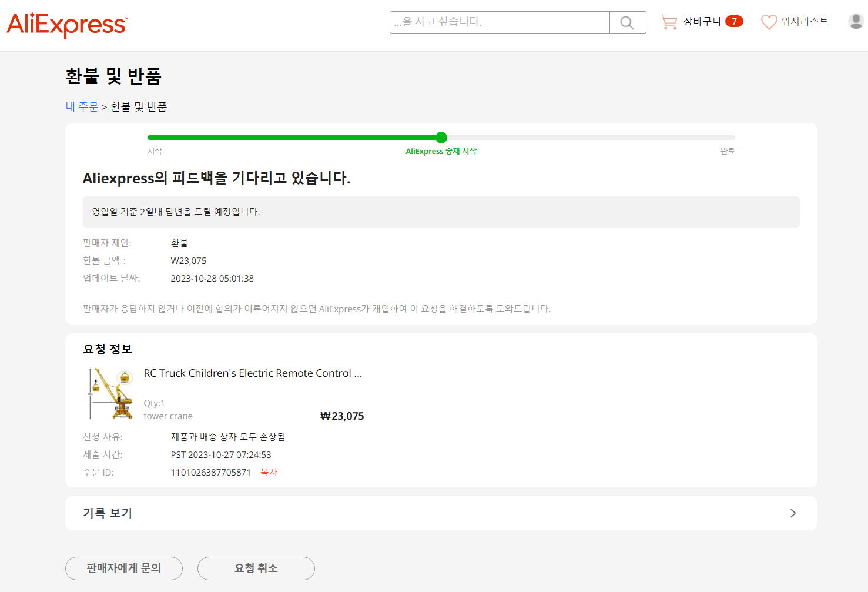Click submission time PST 2023-10-27 07:24:53

click(x=221, y=455)
